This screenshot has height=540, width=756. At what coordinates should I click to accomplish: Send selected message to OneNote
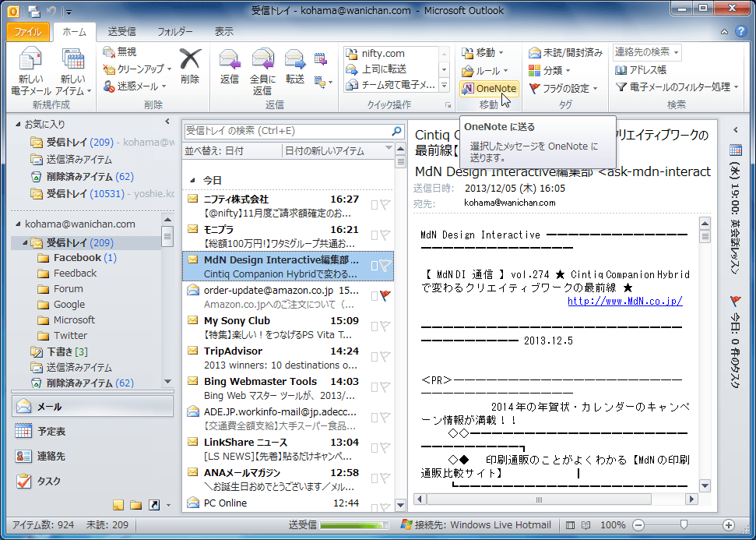pos(490,88)
